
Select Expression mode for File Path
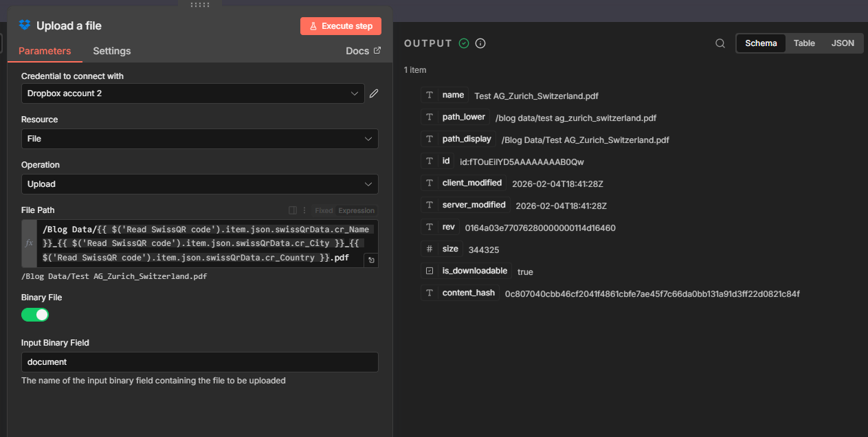pyautogui.click(x=356, y=210)
